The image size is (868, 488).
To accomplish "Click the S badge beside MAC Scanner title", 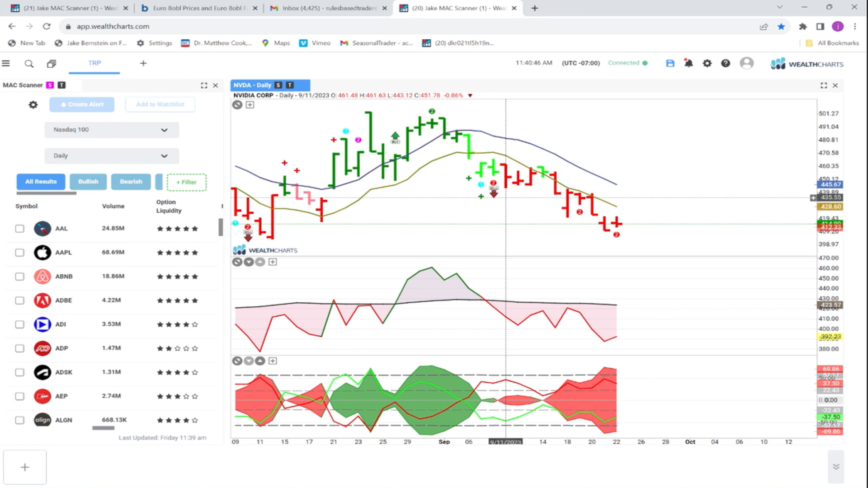I will (50, 85).
